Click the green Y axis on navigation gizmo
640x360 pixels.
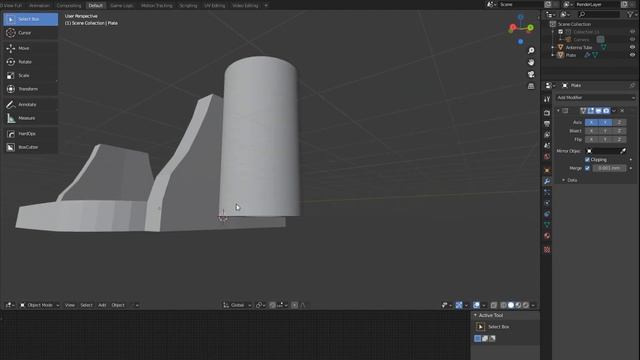pos(530,27)
